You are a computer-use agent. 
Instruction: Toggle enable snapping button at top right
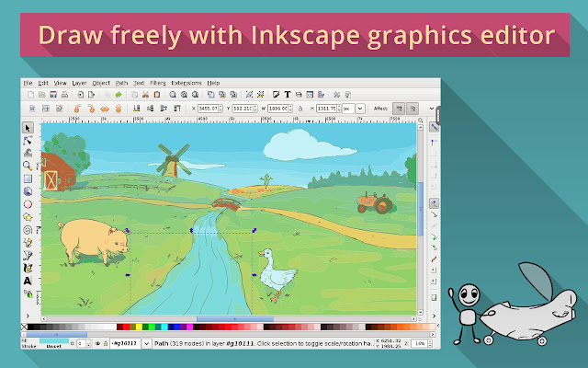[x=434, y=127]
